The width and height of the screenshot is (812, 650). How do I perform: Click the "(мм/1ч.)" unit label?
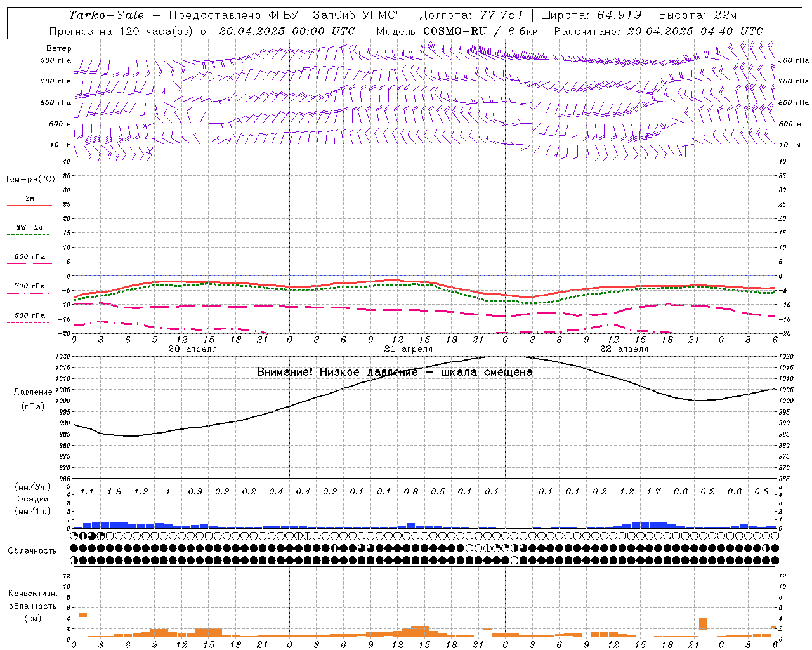[33, 512]
